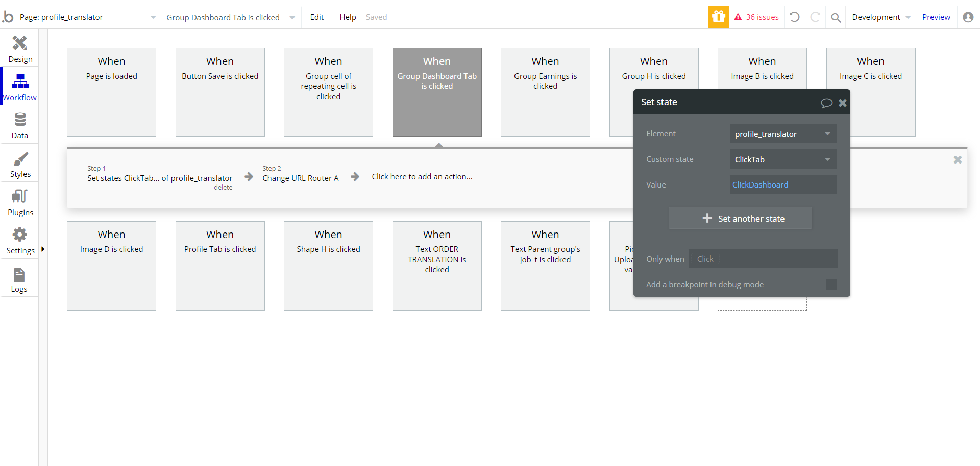
Task: Open the Custom state ClickTab dropdown
Action: [783, 159]
